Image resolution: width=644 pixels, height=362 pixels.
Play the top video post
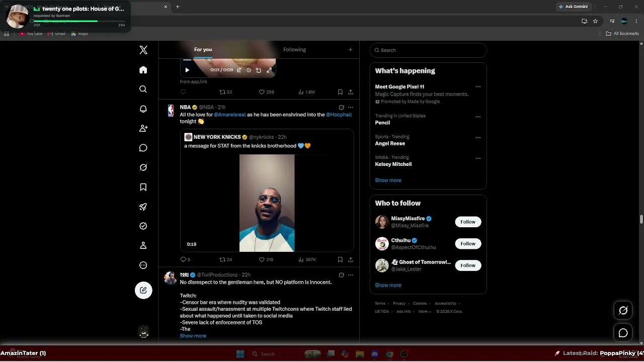pyautogui.click(x=187, y=70)
